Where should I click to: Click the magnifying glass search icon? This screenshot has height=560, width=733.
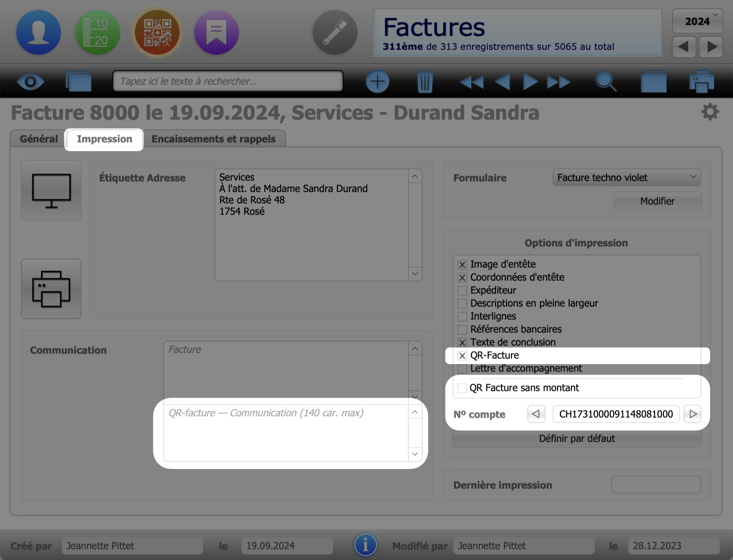coord(605,82)
